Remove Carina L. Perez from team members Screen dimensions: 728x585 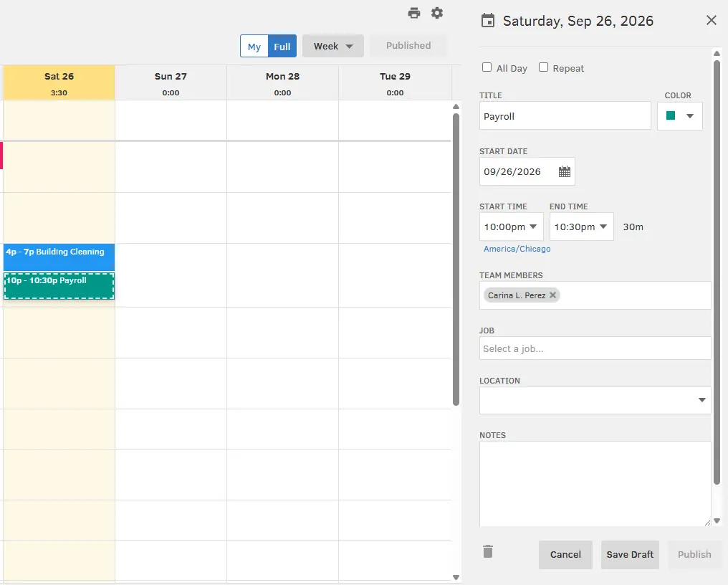click(552, 295)
